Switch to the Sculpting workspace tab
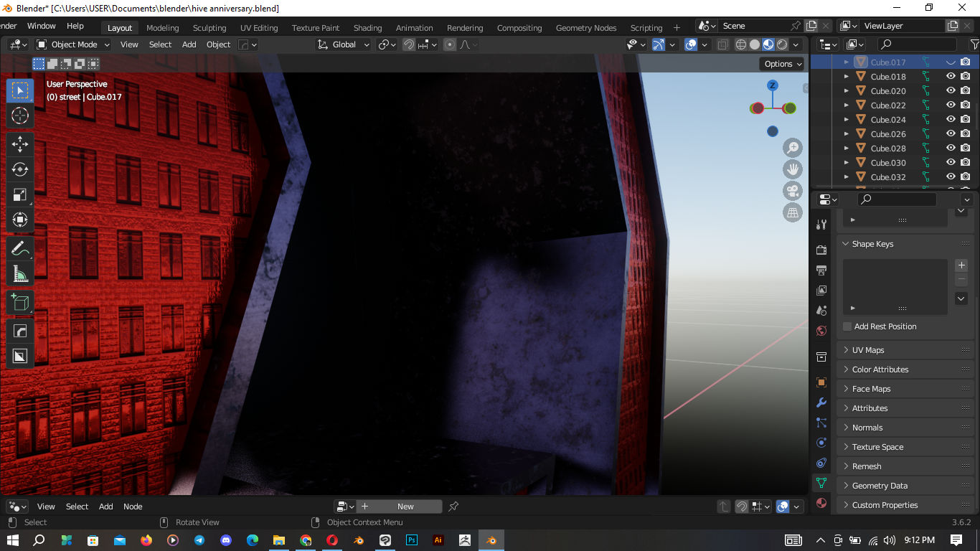This screenshot has width=980, height=551. 209,28
